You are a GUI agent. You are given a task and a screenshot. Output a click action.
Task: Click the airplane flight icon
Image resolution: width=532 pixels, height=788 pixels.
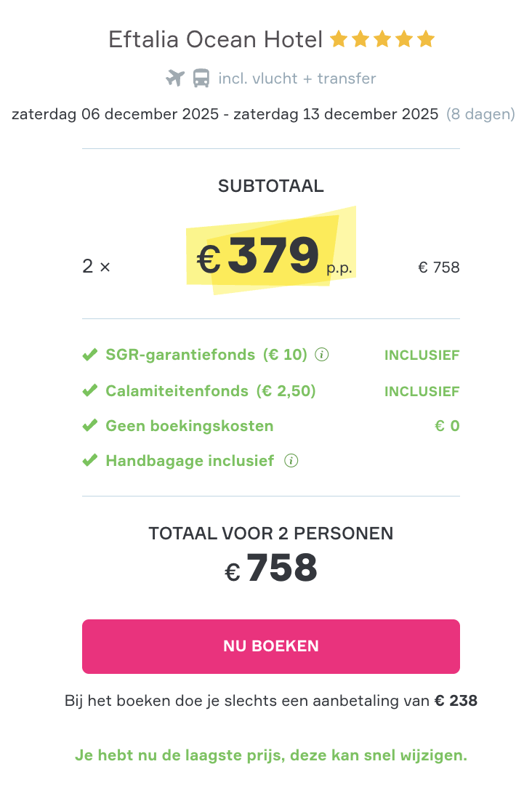coord(174,77)
